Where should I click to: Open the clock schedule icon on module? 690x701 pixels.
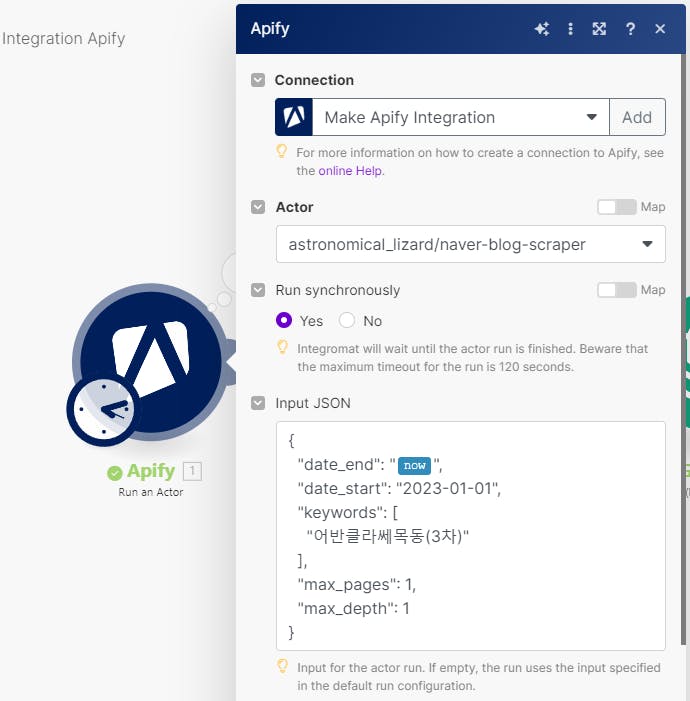104,409
